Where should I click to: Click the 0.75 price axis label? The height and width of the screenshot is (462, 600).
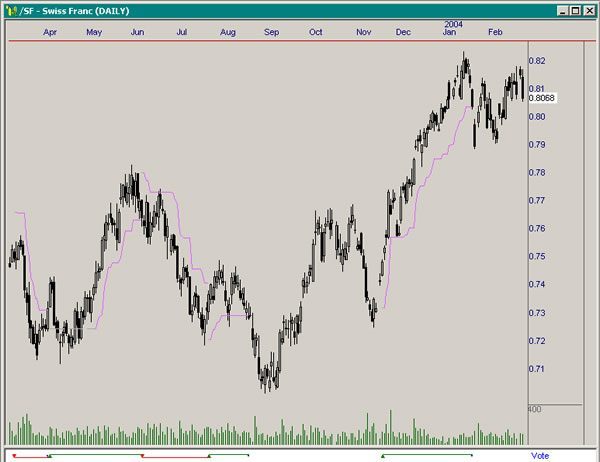pyautogui.click(x=537, y=256)
